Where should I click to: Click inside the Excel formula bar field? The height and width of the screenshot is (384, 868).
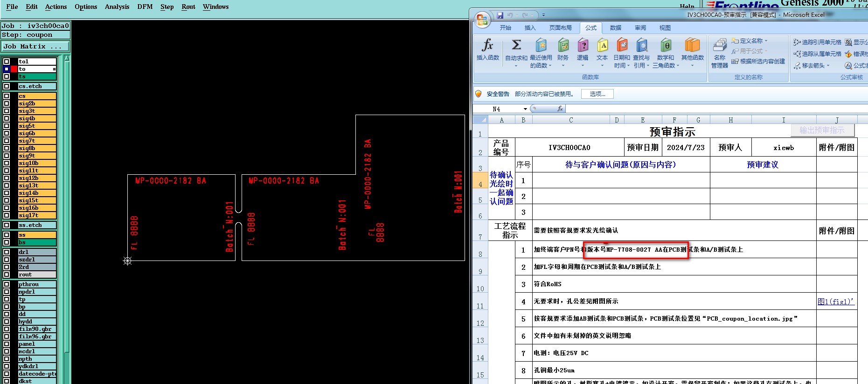pyautogui.click(x=716, y=109)
